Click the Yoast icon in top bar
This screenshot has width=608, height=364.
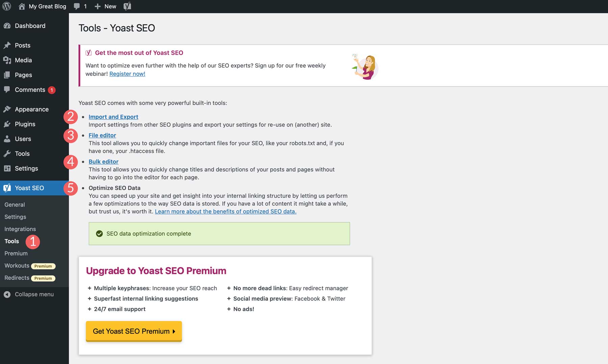tap(127, 6)
